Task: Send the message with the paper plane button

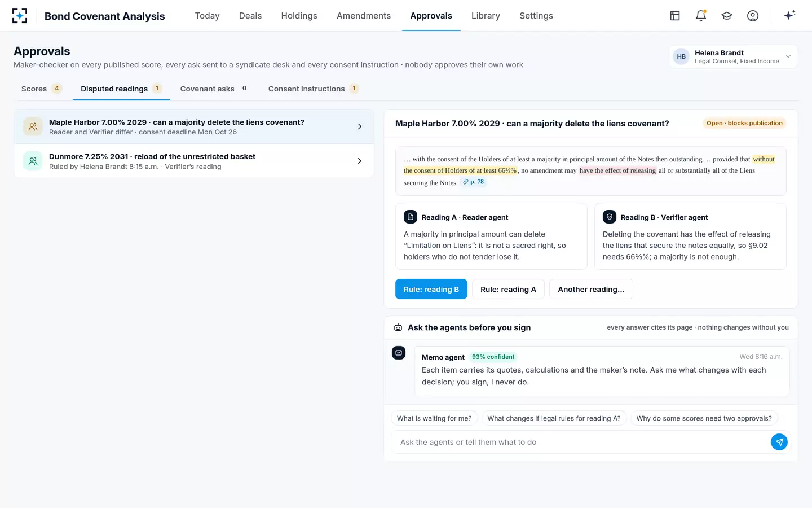Action: 779,442
